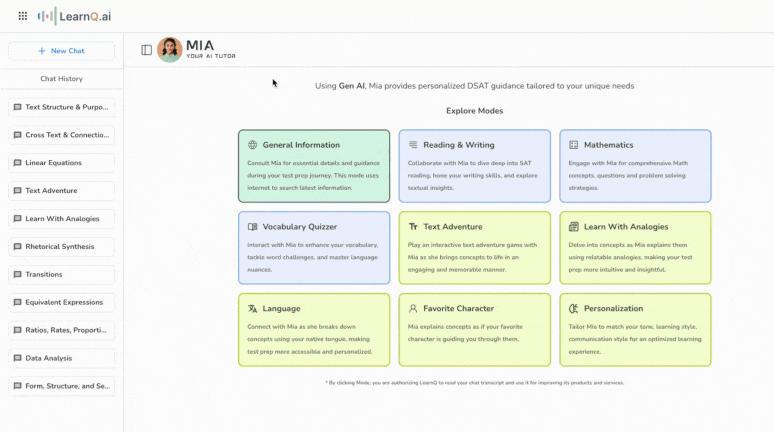This screenshot has height=432, width=774.
Task: Open Learn With Analogies chat in history
Action: [61, 219]
